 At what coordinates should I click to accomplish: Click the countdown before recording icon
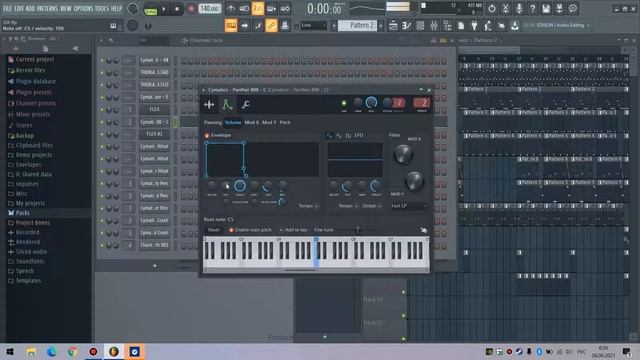258,8
